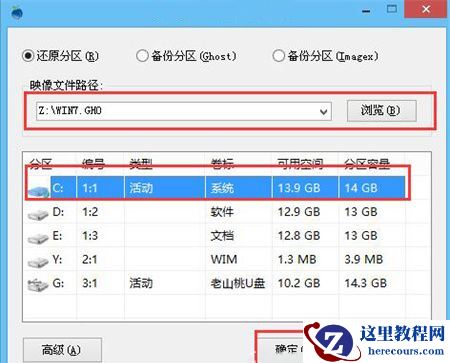Select the 还原分区 (R) radio button
450x363 pixels.
point(28,56)
